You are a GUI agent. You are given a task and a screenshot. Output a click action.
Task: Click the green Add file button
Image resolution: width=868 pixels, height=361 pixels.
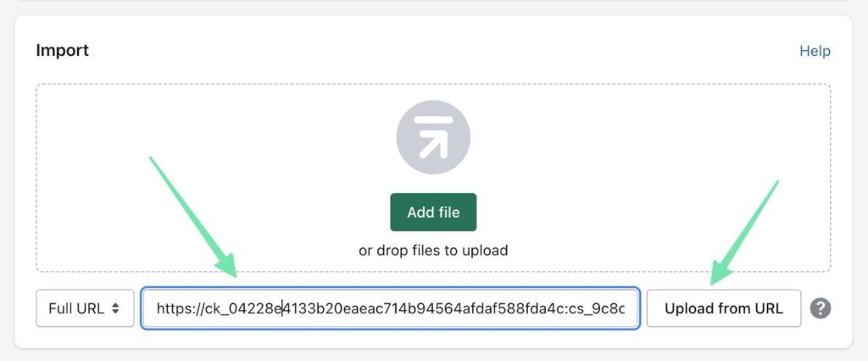tap(433, 212)
